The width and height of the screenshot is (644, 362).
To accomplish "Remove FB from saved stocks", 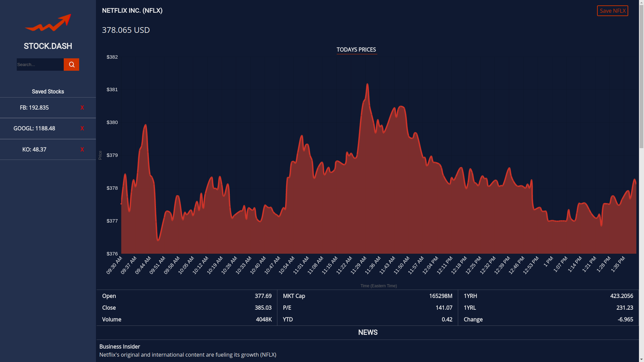I will (x=82, y=108).
